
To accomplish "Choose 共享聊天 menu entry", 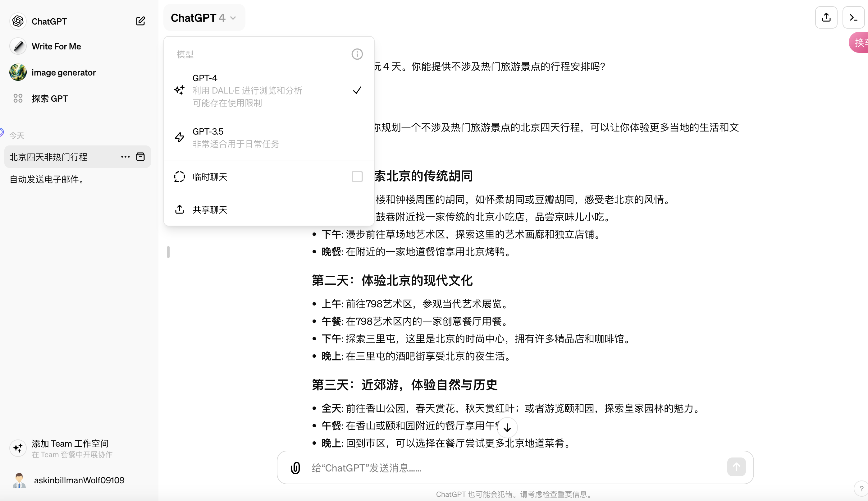I will (x=269, y=209).
